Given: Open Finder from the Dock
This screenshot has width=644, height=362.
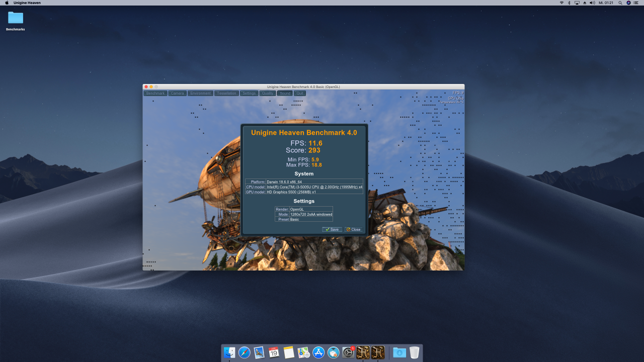Looking at the screenshot, I should pyautogui.click(x=229, y=352).
